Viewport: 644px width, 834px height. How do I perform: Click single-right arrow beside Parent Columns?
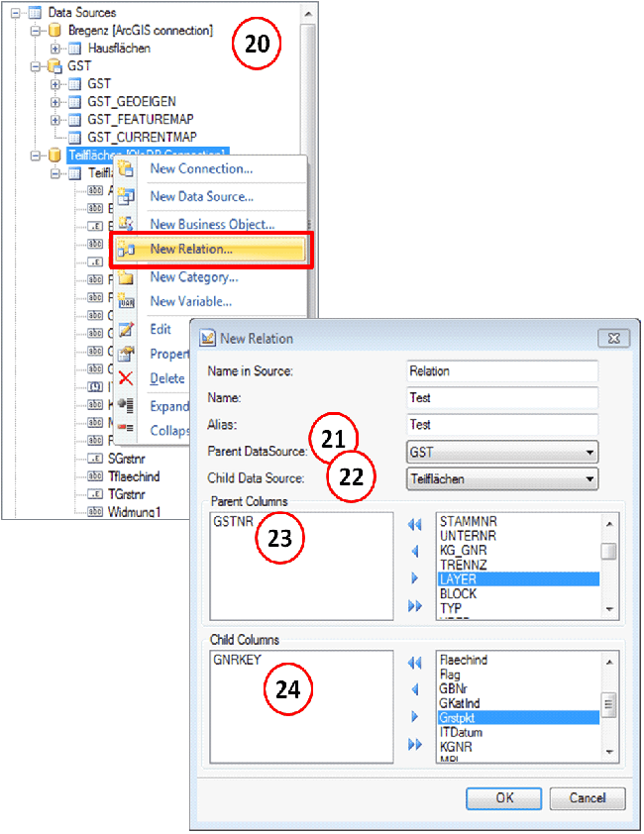[x=414, y=577]
